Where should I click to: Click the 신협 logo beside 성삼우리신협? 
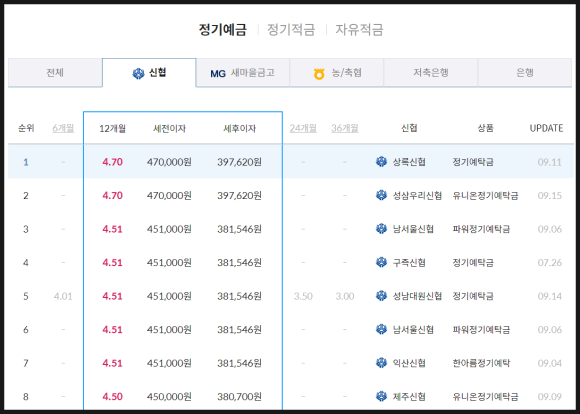[x=381, y=195]
